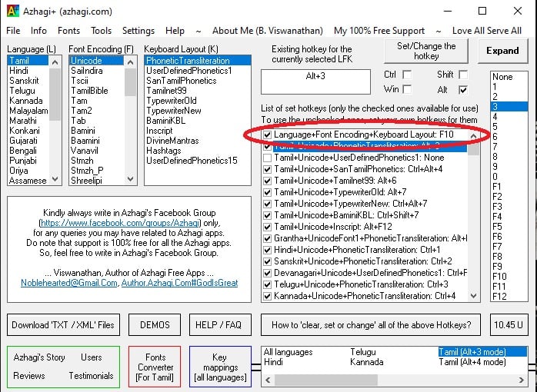
Task: Open About Me (B. Viswanathan) menu
Action: 268,31
